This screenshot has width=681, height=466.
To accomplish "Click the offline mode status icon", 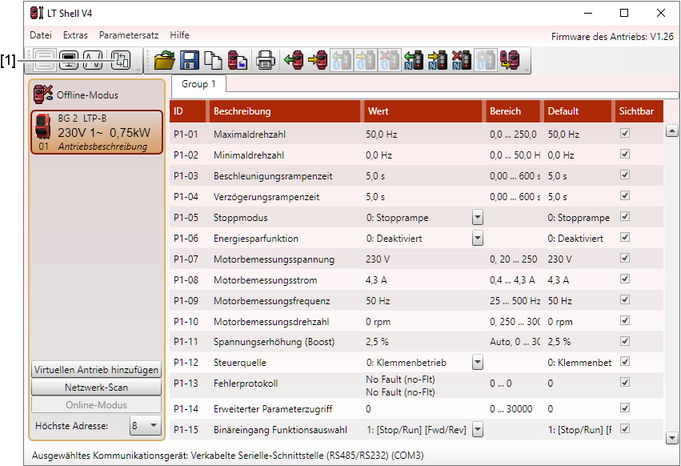I will 44,95.
